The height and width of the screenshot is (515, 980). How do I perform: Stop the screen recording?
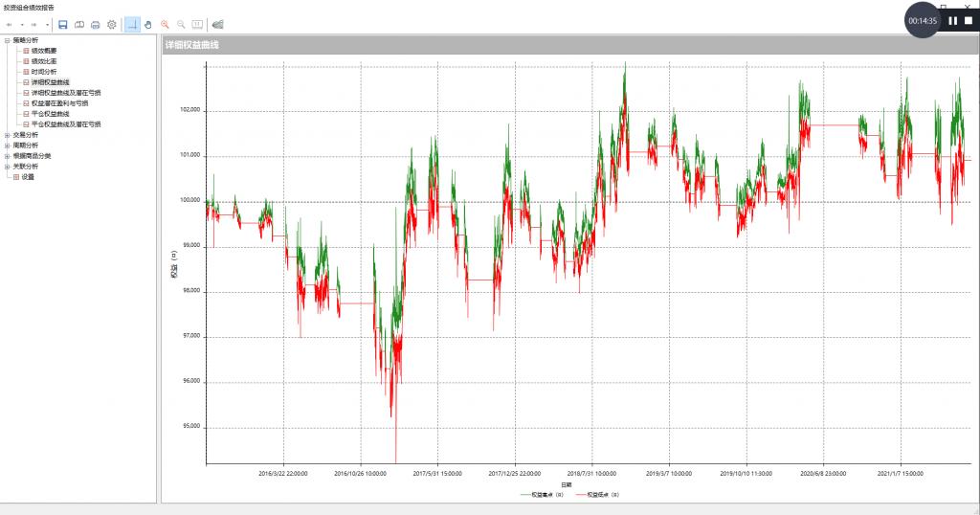click(x=969, y=21)
